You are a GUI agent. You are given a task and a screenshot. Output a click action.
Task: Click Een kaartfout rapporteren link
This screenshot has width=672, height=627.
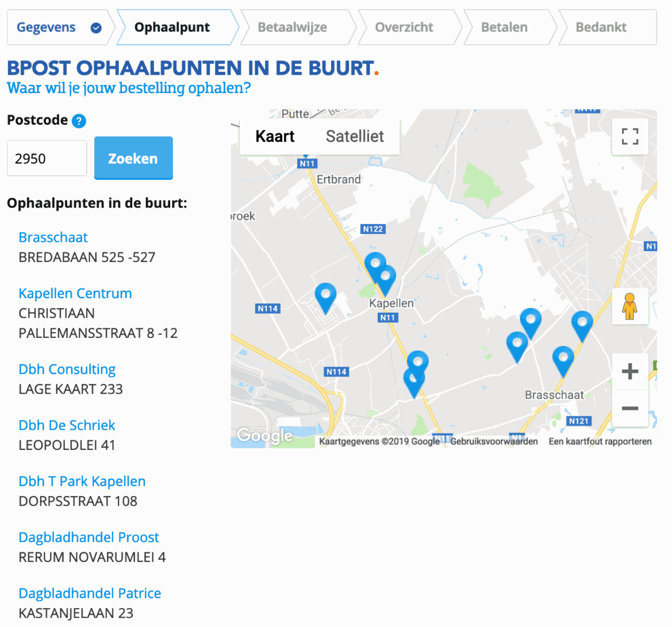[600, 441]
